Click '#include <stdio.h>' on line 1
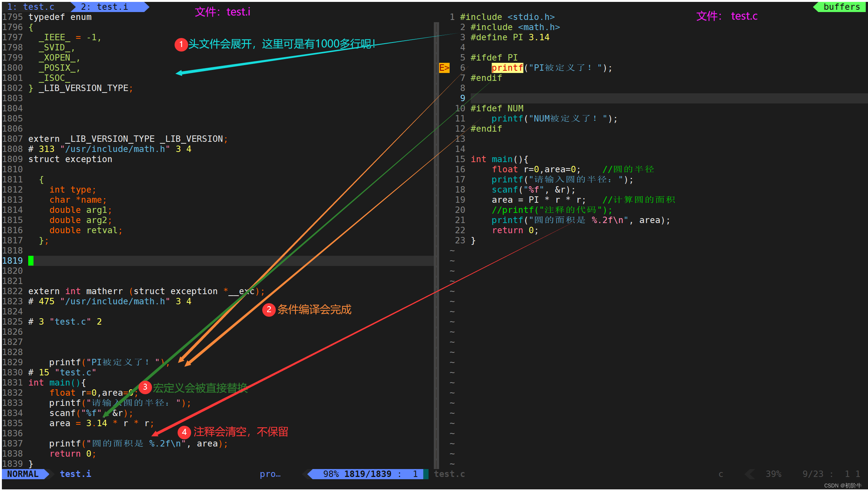Viewport: 868px width, 492px height. 507,17
